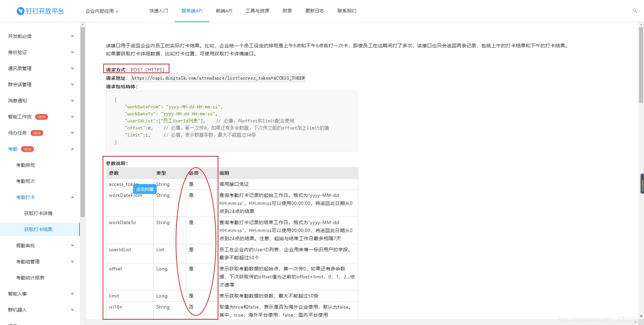Open the 联系我们 tab

(x=347, y=11)
